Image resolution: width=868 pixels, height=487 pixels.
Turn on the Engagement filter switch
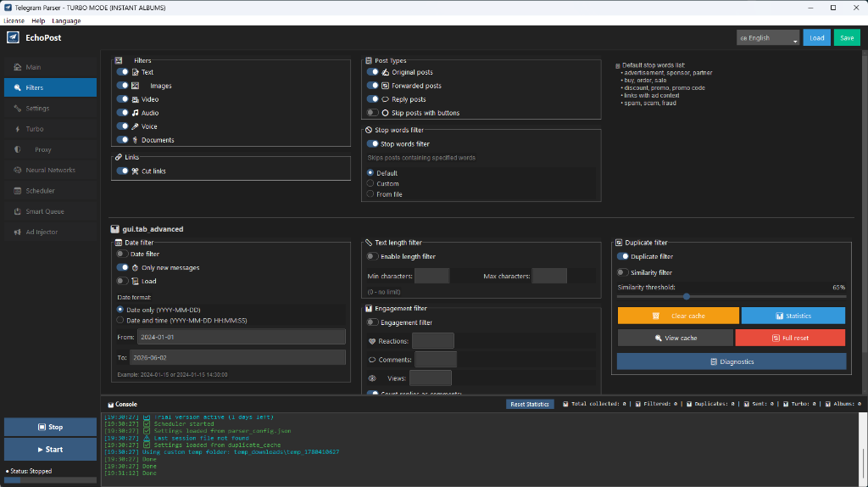point(373,322)
